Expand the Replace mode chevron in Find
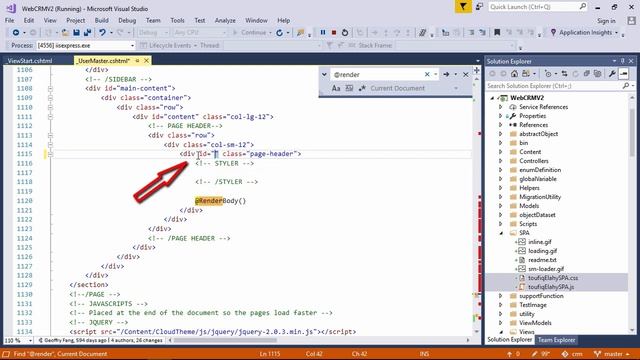 [x=324, y=74]
